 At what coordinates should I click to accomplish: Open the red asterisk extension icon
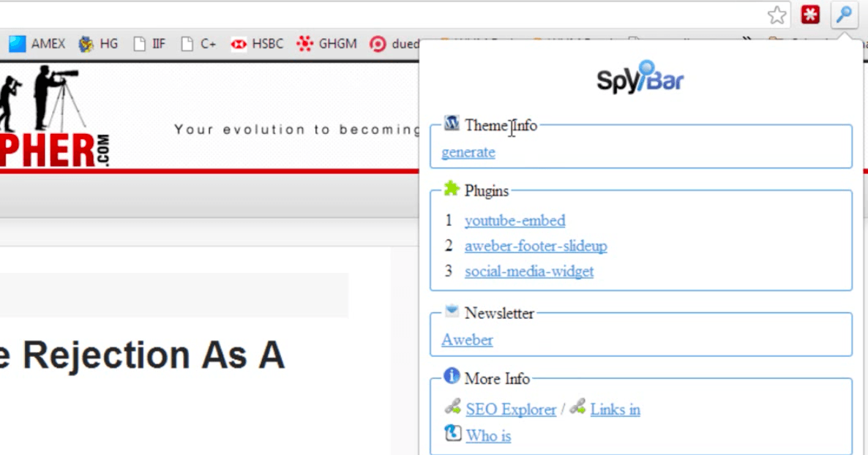click(x=810, y=15)
